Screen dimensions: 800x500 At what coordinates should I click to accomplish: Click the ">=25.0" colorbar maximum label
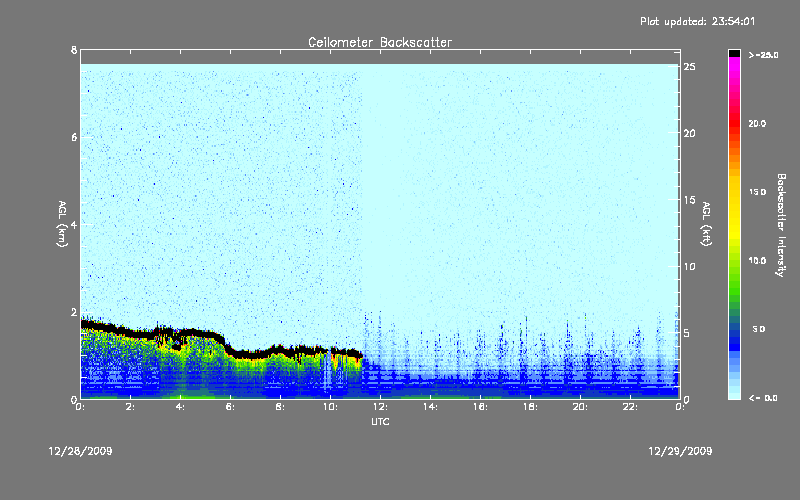point(764,55)
